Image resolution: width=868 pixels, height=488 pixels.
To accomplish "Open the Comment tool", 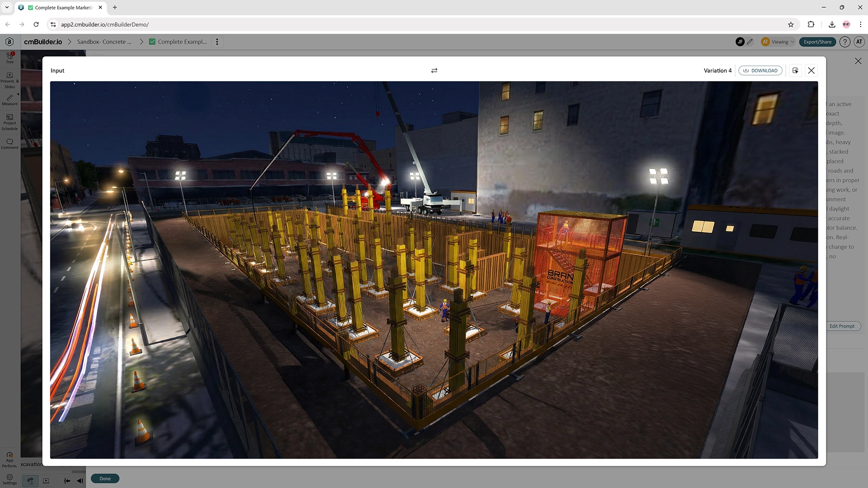I will (x=9, y=144).
